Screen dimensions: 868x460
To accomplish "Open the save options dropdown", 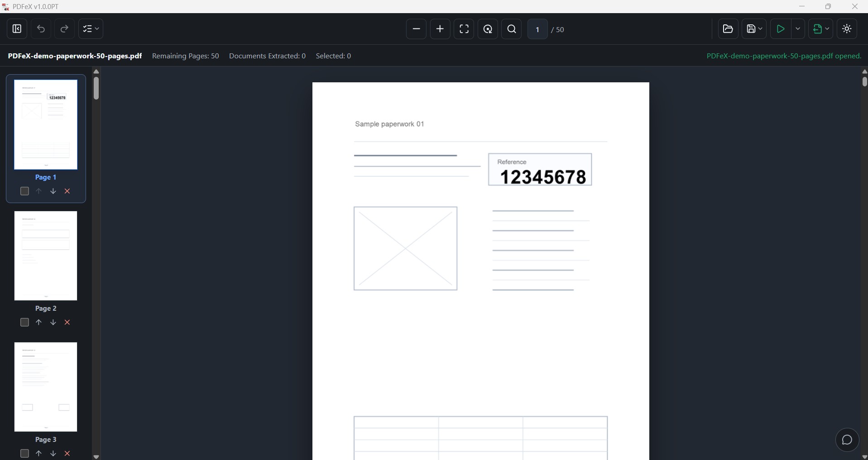I will pos(754,29).
